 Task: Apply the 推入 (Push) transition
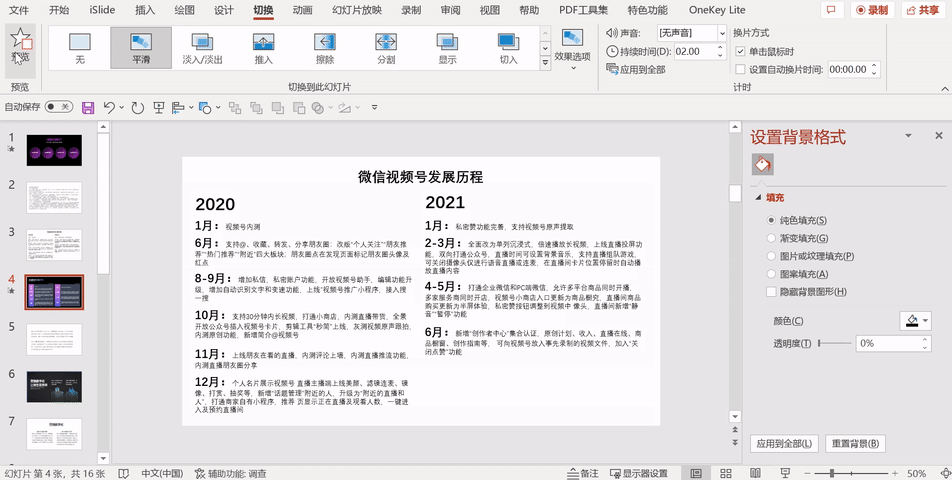(x=264, y=48)
